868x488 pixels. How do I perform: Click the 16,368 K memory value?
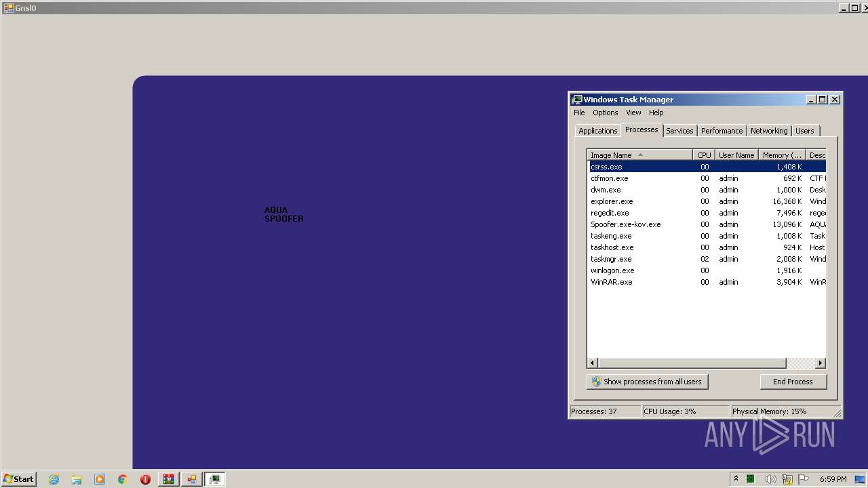(787, 201)
